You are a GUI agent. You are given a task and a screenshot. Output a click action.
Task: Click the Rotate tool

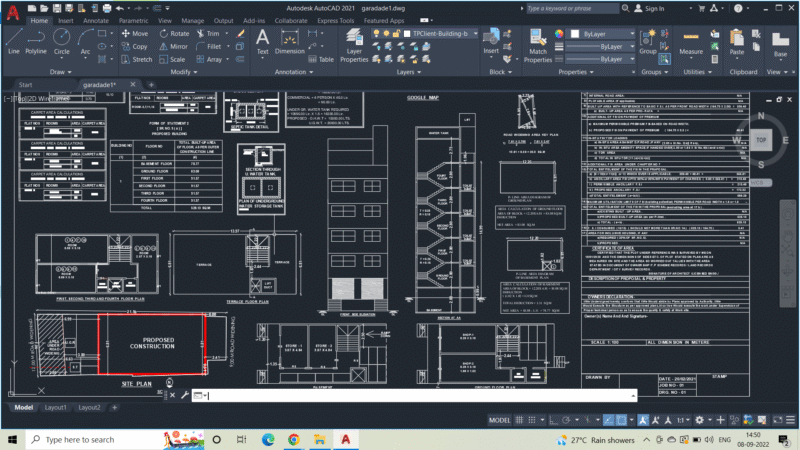(174, 34)
